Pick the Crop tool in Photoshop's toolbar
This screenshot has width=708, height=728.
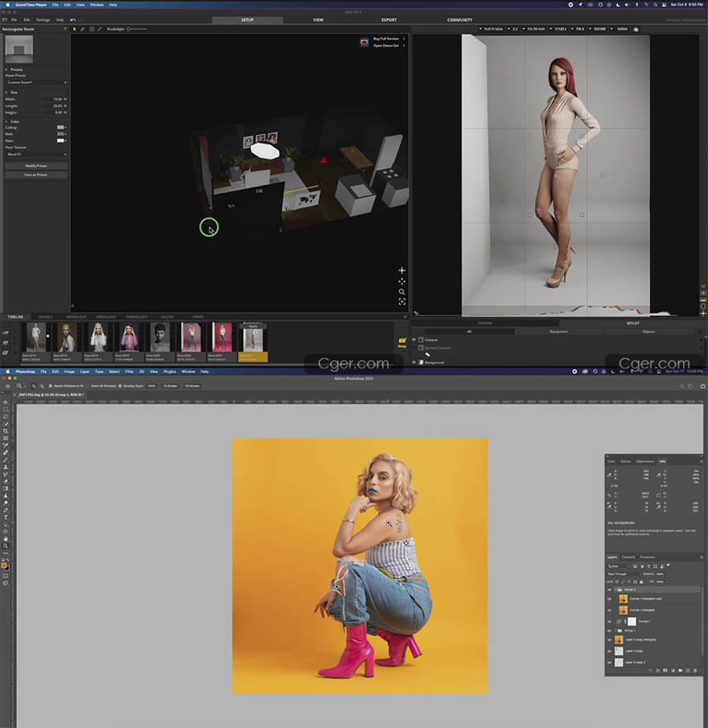pos(5,430)
